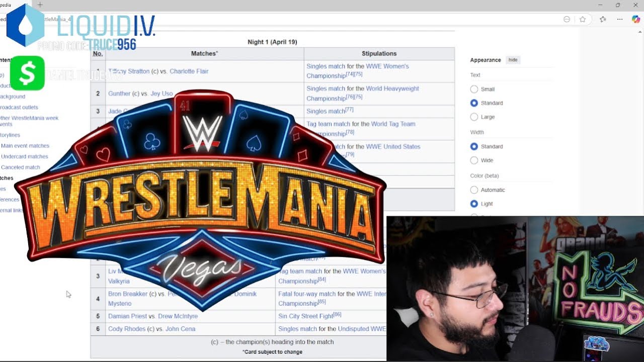Open the Damian Priest article link
The width and height of the screenshot is (644, 362).
(x=128, y=316)
